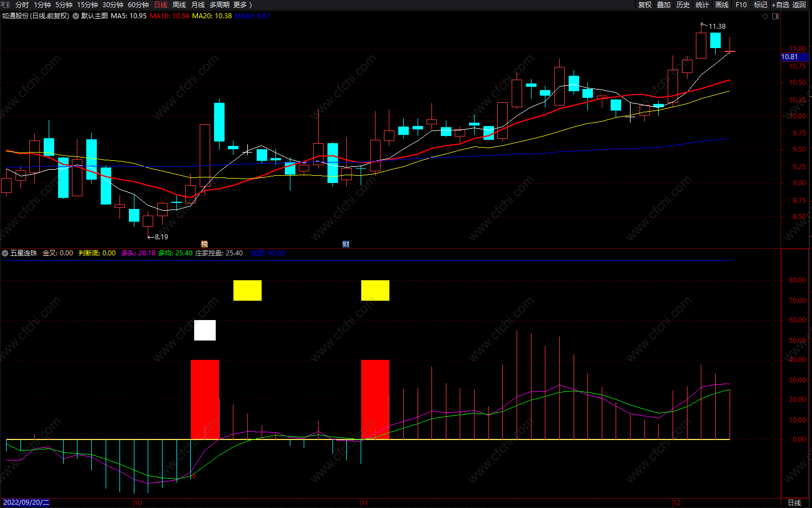The image size is (812, 508).
Task: Click the 8.19 low price label
Action: click(161, 237)
